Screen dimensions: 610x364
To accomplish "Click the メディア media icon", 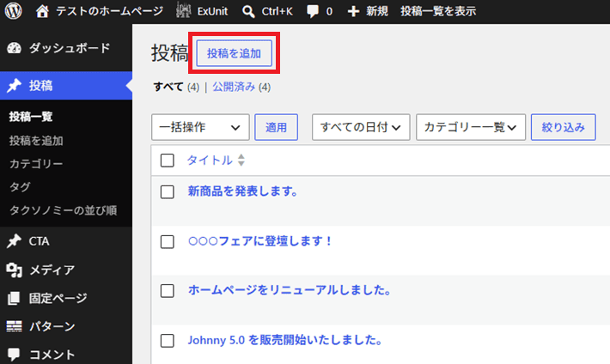I will tap(14, 270).
